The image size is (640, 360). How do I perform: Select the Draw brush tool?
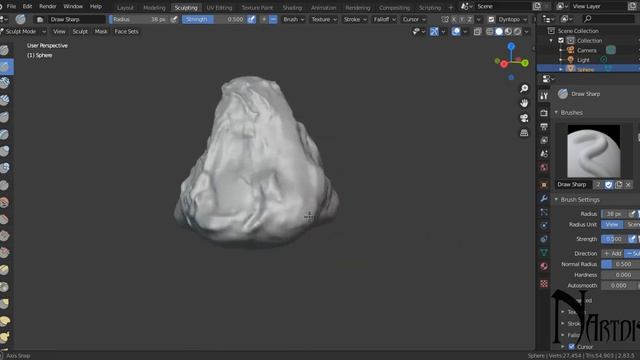tap(4, 50)
